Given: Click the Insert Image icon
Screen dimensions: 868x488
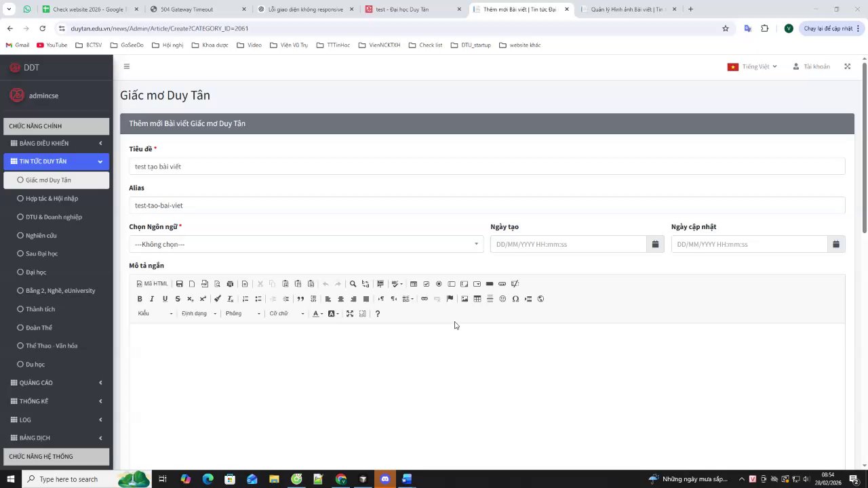Looking at the screenshot, I should tap(465, 299).
